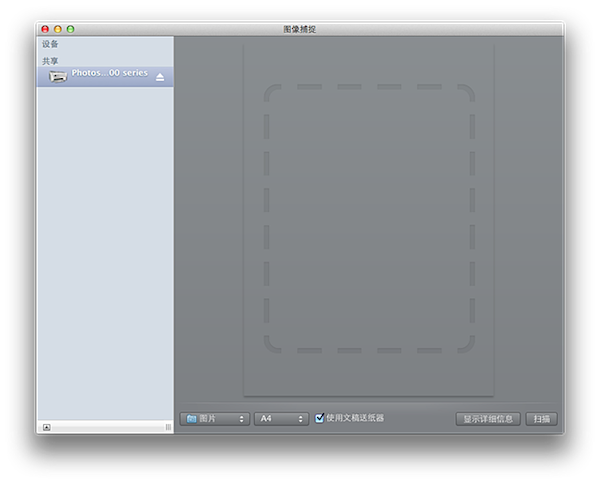Screen dimensions: 600x484
Task: Open the A4 paper size dropdown
Action: point(281,419)
